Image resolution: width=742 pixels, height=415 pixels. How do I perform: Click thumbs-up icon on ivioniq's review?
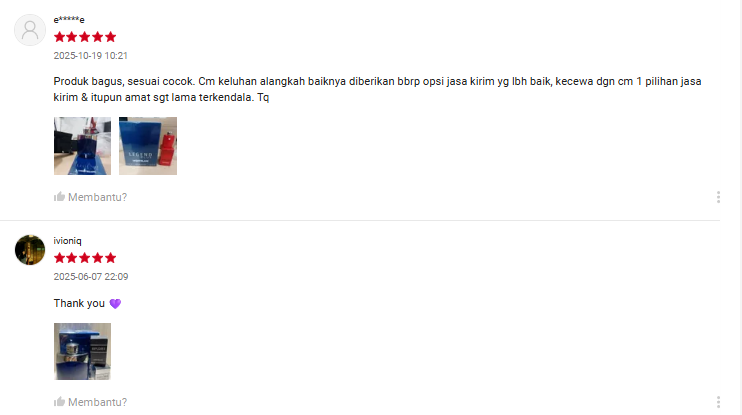pyautogui.click(x=59, y=402)
